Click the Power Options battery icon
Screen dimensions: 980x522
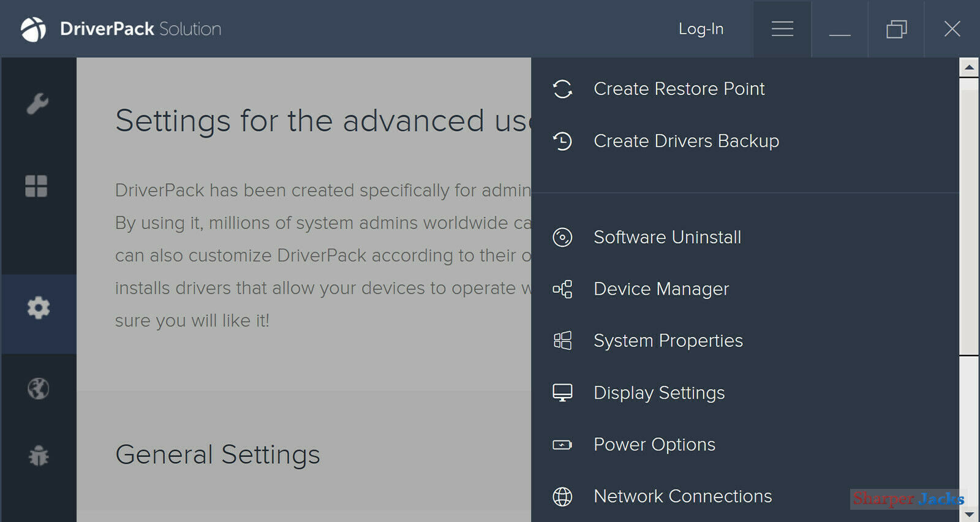(562, 445)
